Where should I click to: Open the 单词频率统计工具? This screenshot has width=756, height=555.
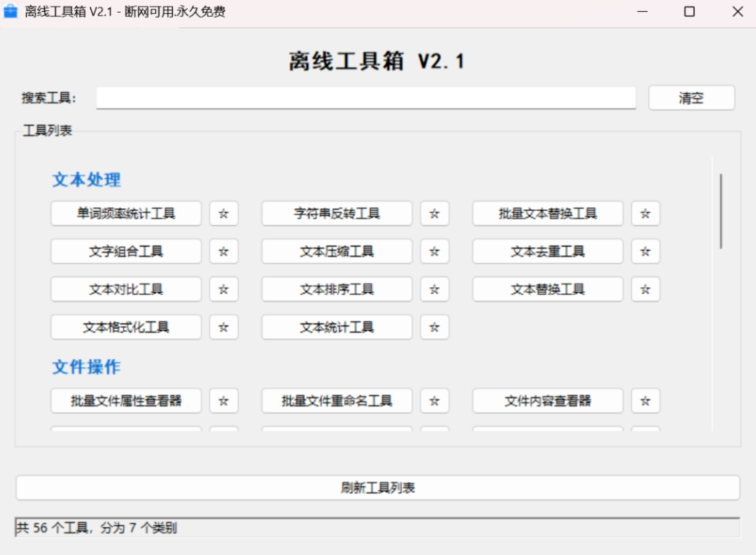point(126,214)
